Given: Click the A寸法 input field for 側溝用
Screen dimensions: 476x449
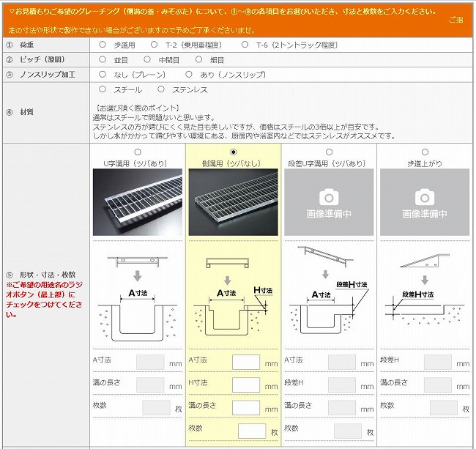Looking at the screenshot, I should tap(246, 362).
